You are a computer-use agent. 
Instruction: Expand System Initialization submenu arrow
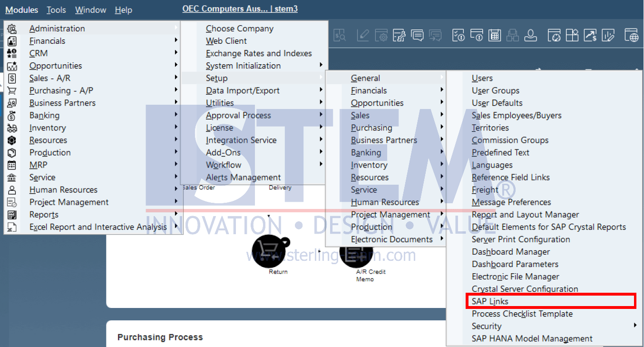[x=322, y=65]
